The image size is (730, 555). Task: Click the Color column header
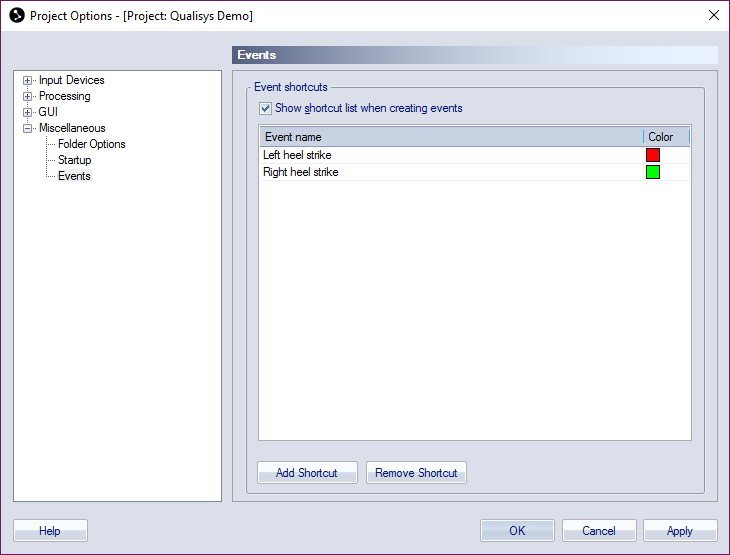click(x=666, y=137)
